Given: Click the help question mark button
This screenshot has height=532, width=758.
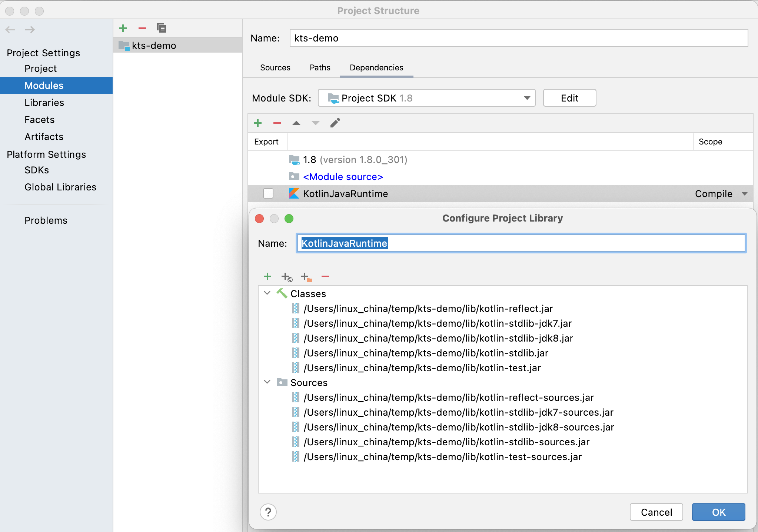Looking at the screenshot, I should [x=268, y=512].
